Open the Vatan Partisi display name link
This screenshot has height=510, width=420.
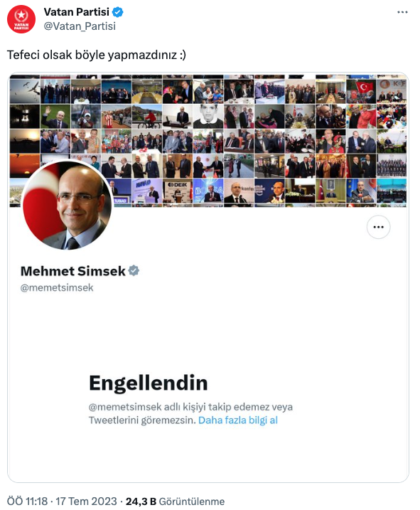(76, 12)
